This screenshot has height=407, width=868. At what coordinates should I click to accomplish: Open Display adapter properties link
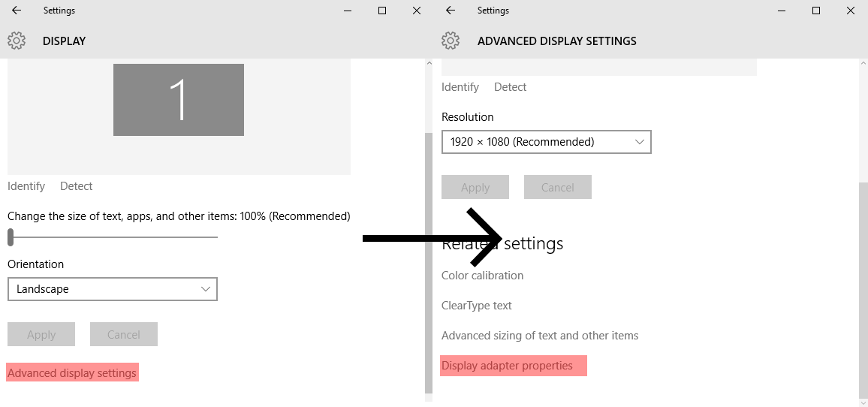(507, 366)
